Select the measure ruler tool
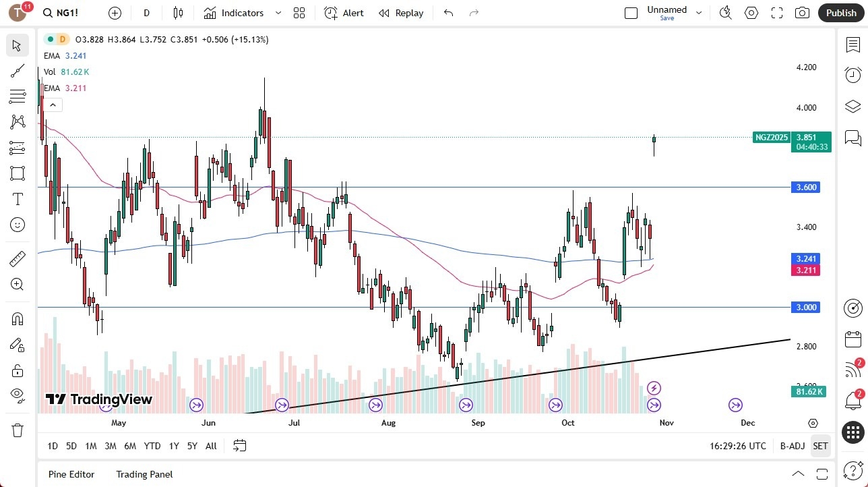The width and height of the screenshot is (868, 487). (18, 258)
